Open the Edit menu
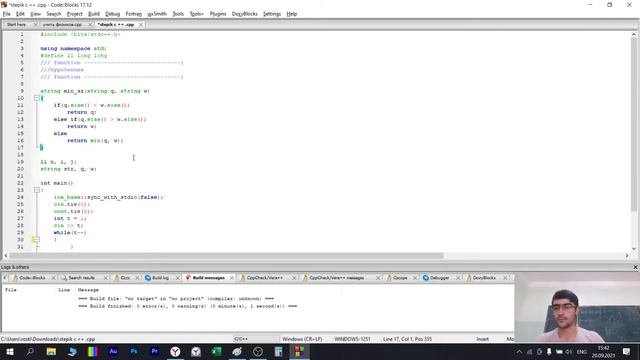 [x=20, y=14]
